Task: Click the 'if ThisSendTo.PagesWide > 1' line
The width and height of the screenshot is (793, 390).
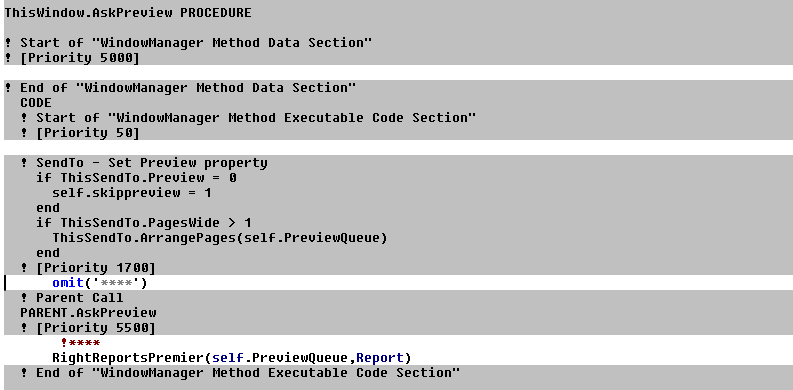Action: (x=144, y=223)
